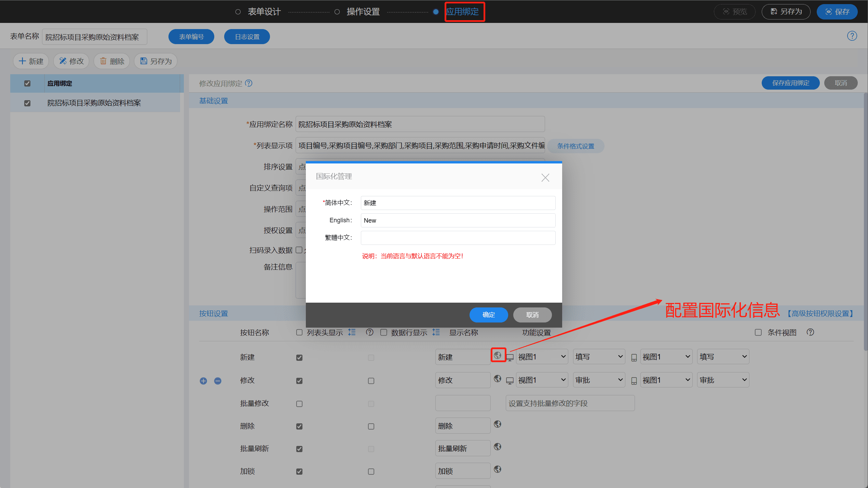Focus the 简体中文 input field
The height and width of the screenshot is (488, 868).
coord(458,203)
